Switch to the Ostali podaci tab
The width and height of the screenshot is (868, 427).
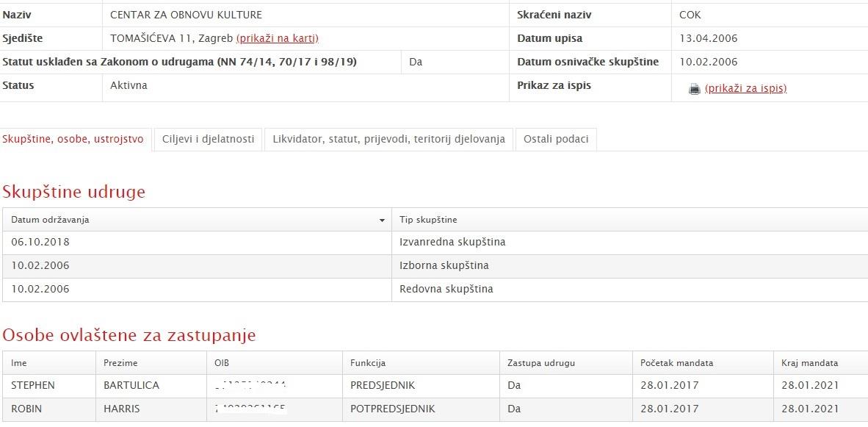(556, 139)
